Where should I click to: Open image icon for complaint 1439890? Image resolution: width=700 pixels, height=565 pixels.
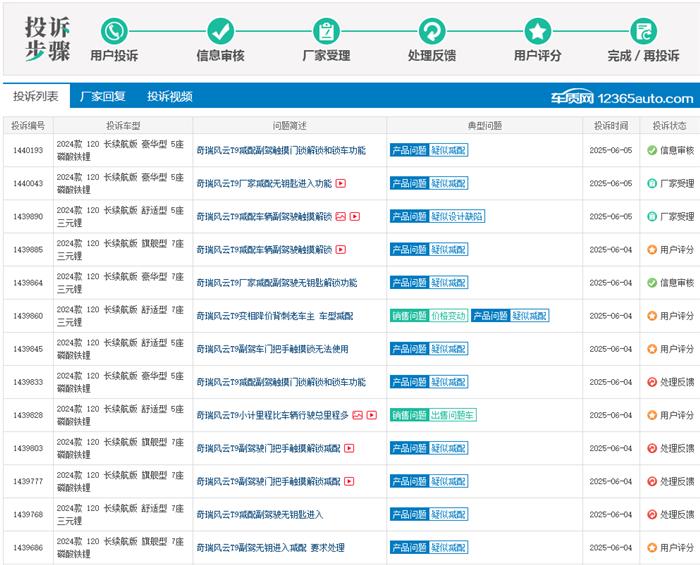coord(341,216)
